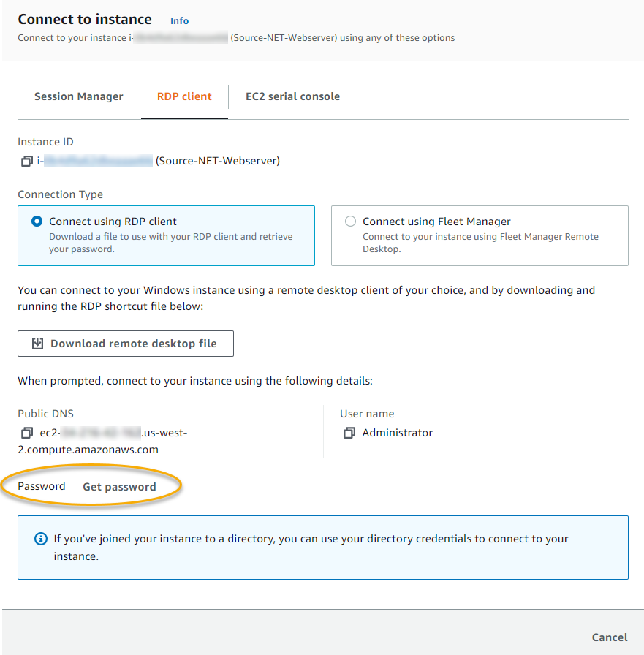Switch to the Session Manager tab
The image size is (644, 655).
click(78, 96)
